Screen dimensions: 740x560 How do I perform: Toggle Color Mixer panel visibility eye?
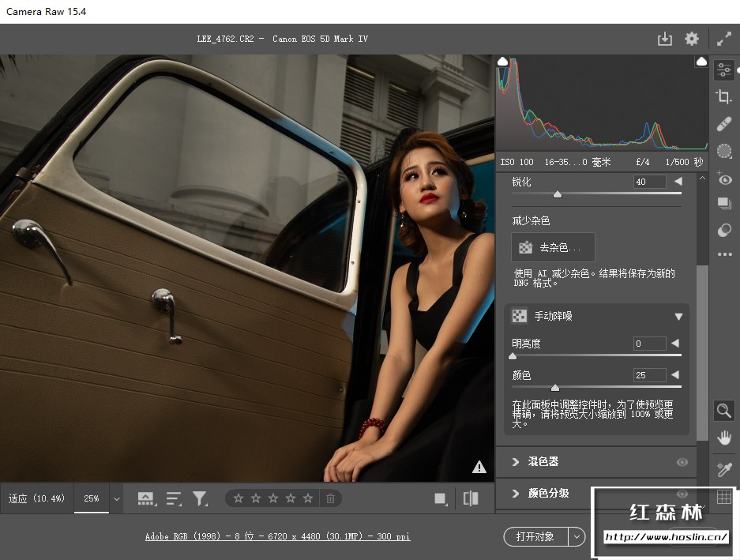(682, 462)
